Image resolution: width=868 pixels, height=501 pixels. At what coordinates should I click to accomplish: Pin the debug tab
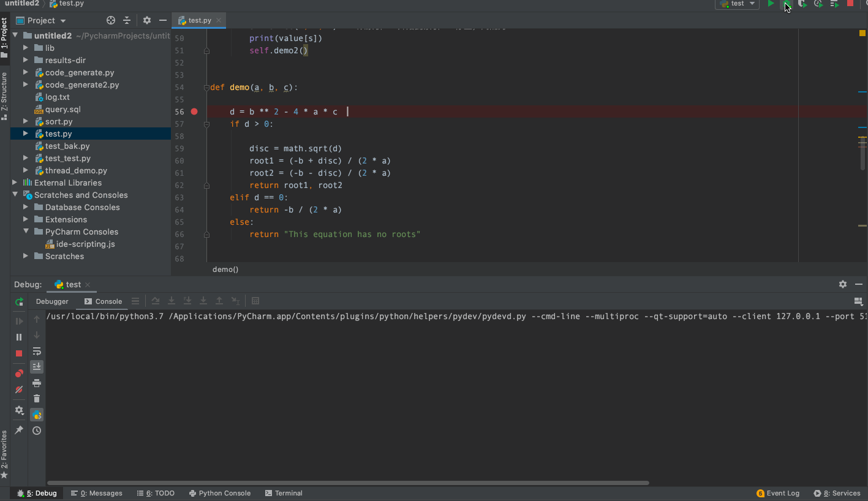(19, 431)
